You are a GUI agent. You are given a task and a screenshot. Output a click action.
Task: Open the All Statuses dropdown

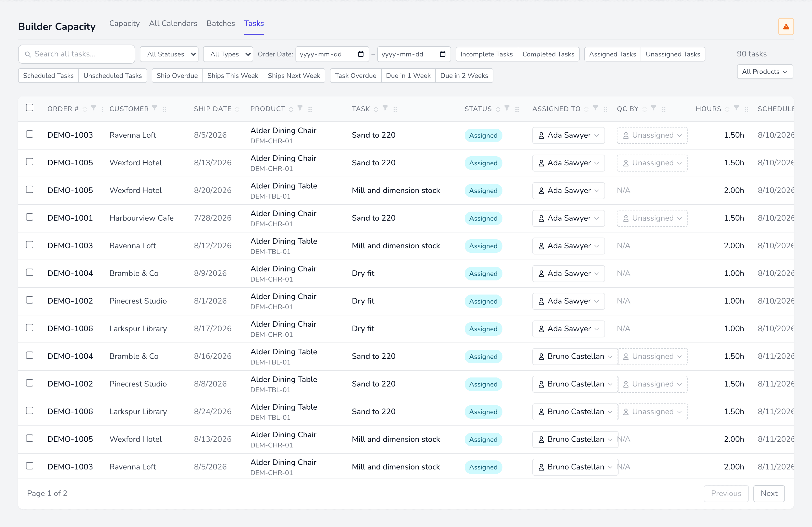tap(169, 54)
